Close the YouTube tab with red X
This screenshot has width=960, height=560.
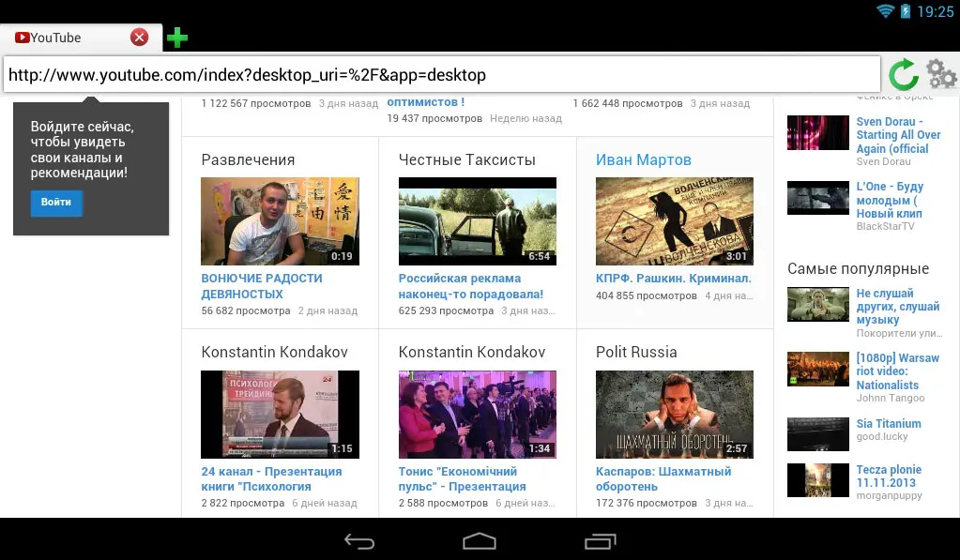point(140,38)
